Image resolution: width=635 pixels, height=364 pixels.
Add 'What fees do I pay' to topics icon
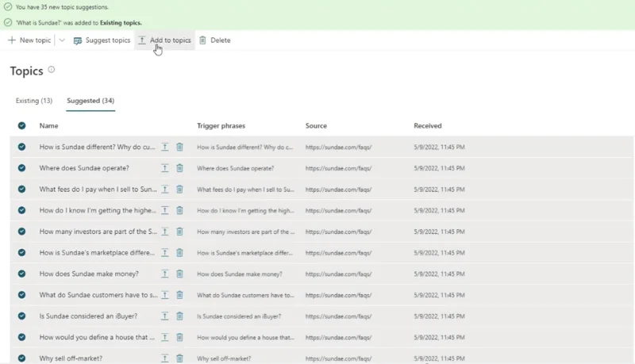pos(165,190)
